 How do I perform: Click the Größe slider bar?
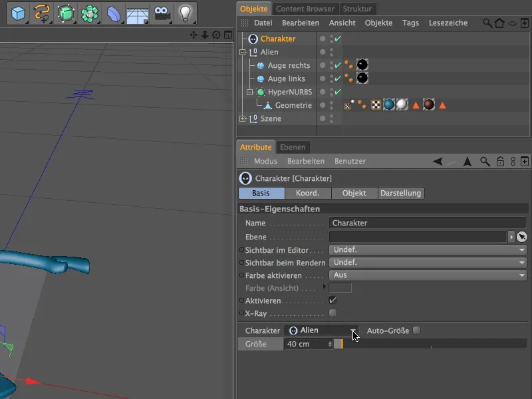pos(430,344)
